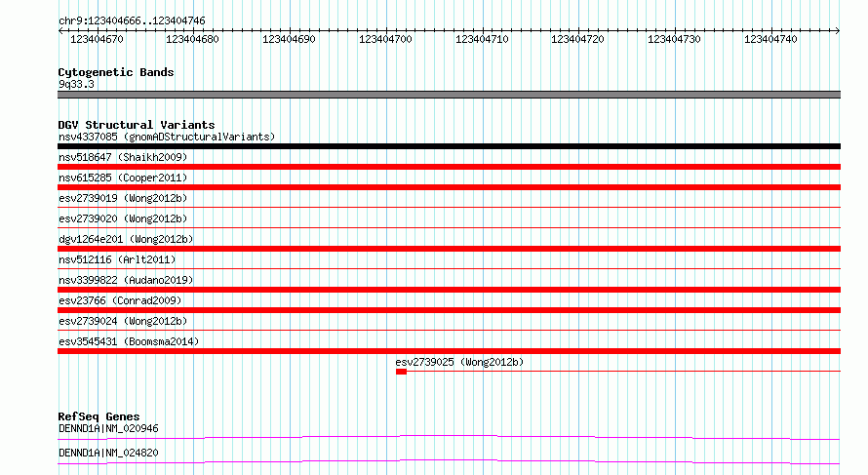
Task: Click the gray 9q33.3 cytogenetic band bar
Action: tap(449, 95)
